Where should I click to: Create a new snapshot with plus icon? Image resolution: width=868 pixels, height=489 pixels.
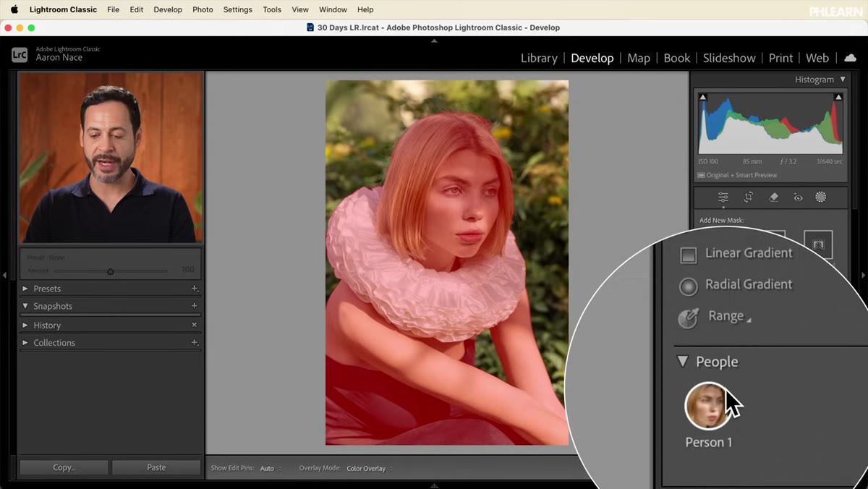point(194,306)
